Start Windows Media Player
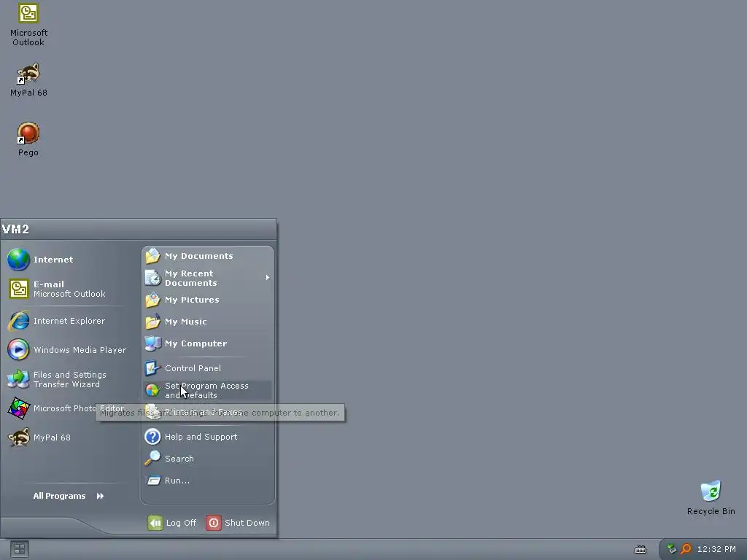The height and width of the screenshot is (560, 747). tap(66, 350)
